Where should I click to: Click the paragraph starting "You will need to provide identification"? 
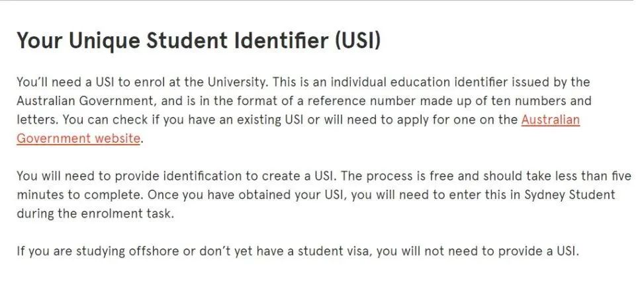[x=324, y=195]
